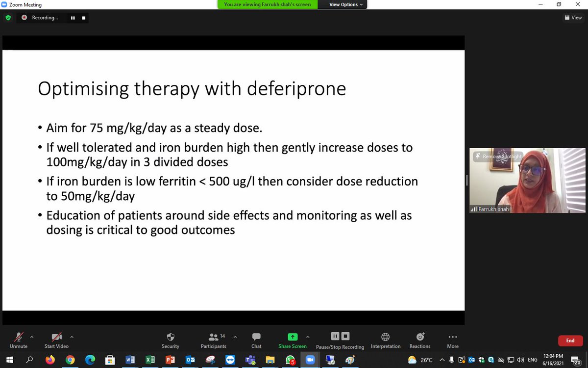Screen dimensions: 588x368
Task: Launch Microsoft Edge from the taskbar
Action: [90, 360]
